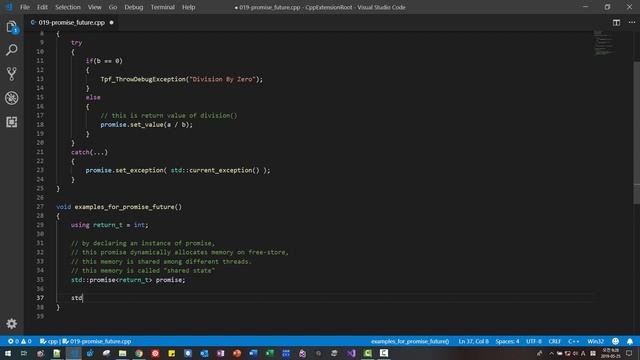Show errors and warnings in status bar
This screenshot has width=640, height=360.
19,341
